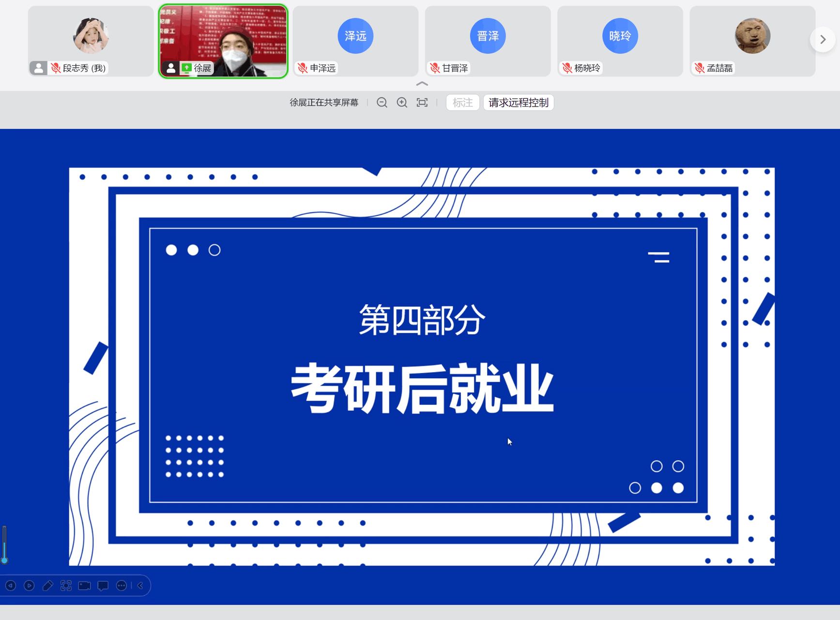Screen dimensions: 840x620
Task: Click the video camera icon in slideshow toolbar
Action: [x=85, y=586]
